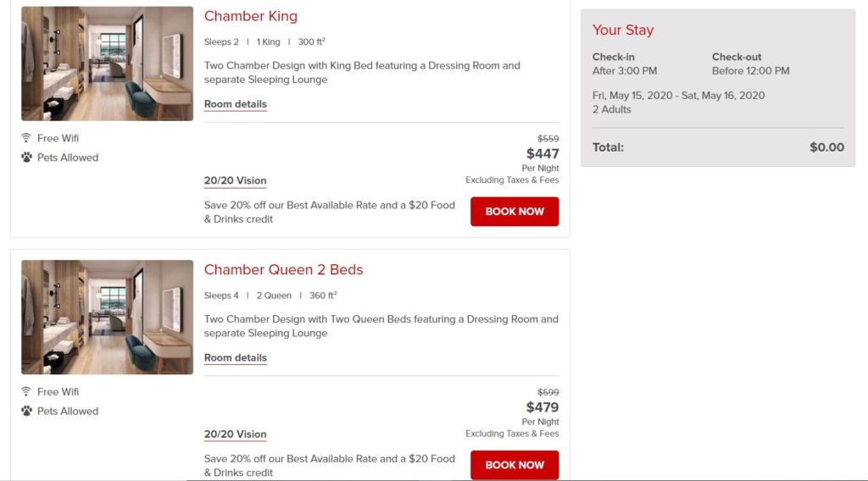Viewport: 868px width, 481px height.
Task: Open the Chamber Queen 2 Beds photo
Action: tap(107, 318)
